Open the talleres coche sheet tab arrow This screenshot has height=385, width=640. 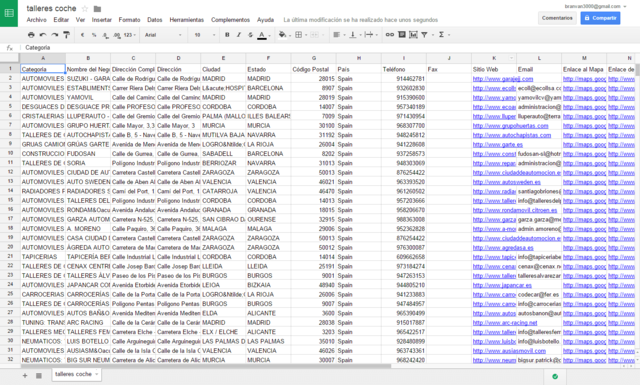[x=97, y=374]
